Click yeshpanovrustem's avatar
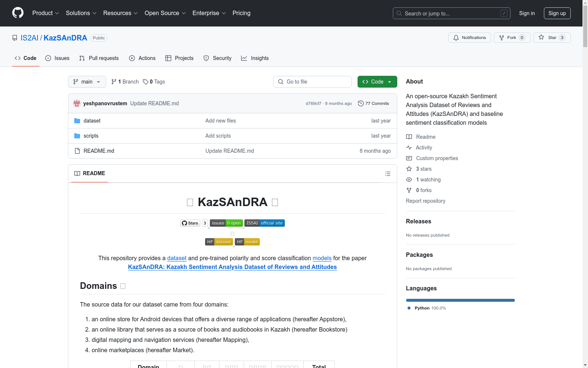The width and height of the screenshot is (588, 368). (77, 103)
